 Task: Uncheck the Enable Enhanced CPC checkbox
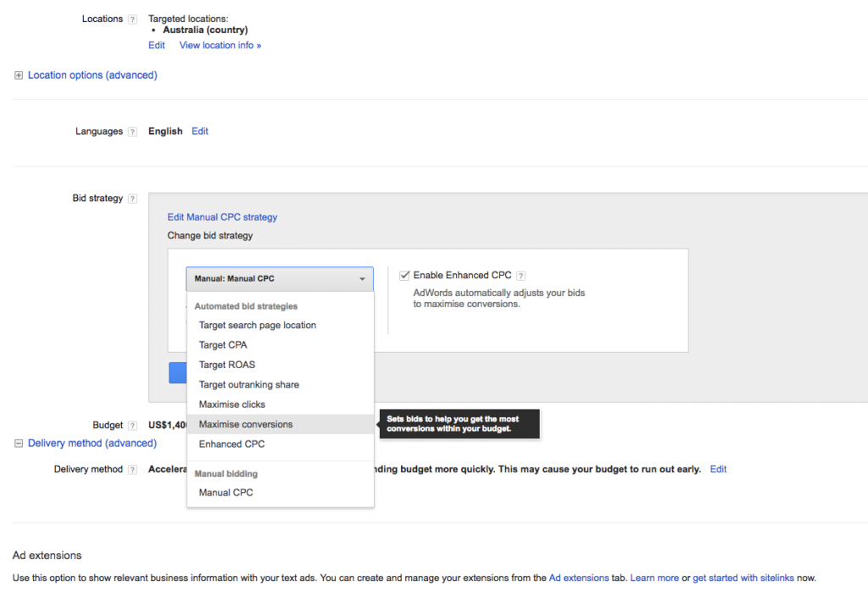(x=404, y=275)
